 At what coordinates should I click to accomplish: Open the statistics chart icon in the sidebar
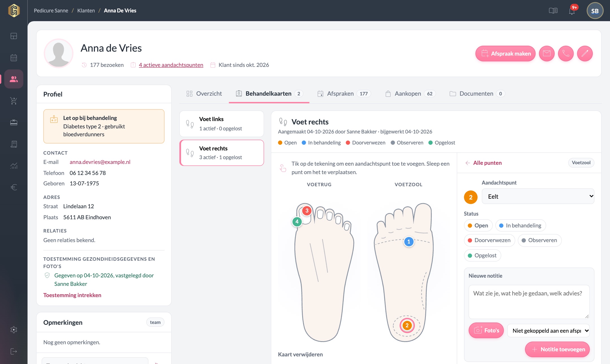click(14, 166)
